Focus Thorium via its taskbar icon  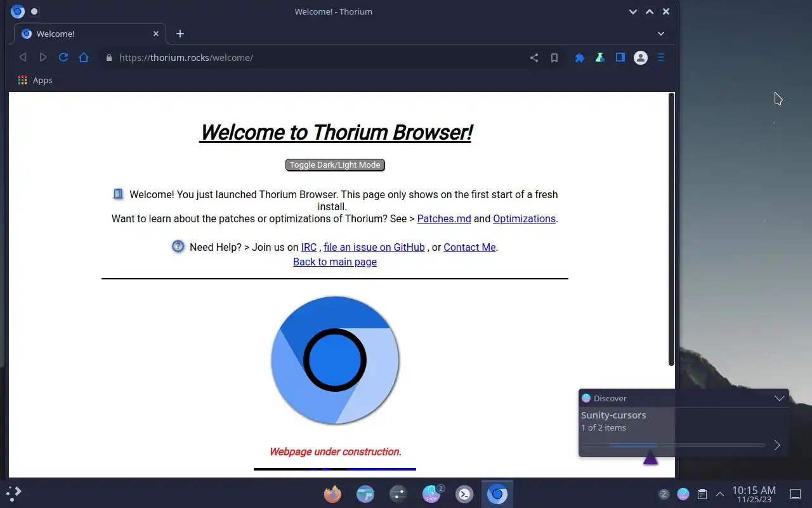click(497, 494)
